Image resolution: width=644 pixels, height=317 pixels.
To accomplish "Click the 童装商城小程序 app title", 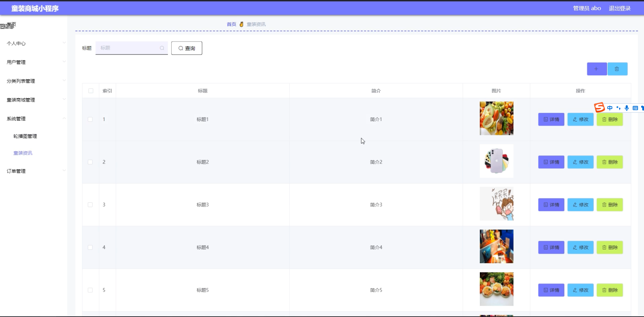I will pyautogui.click(x=35, y=8).
